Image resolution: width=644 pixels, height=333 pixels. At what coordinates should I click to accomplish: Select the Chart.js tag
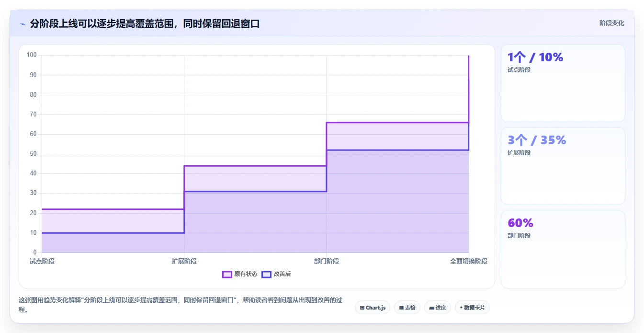(373, 308)
